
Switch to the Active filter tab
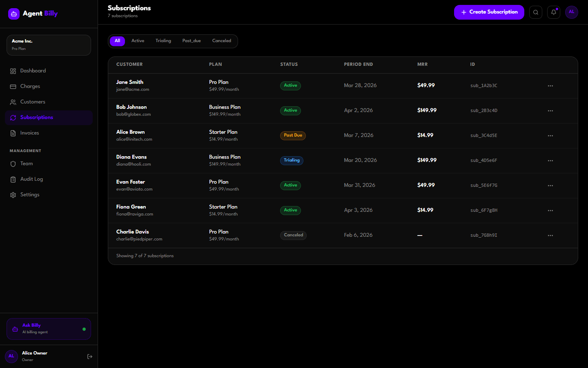(138, 40)
